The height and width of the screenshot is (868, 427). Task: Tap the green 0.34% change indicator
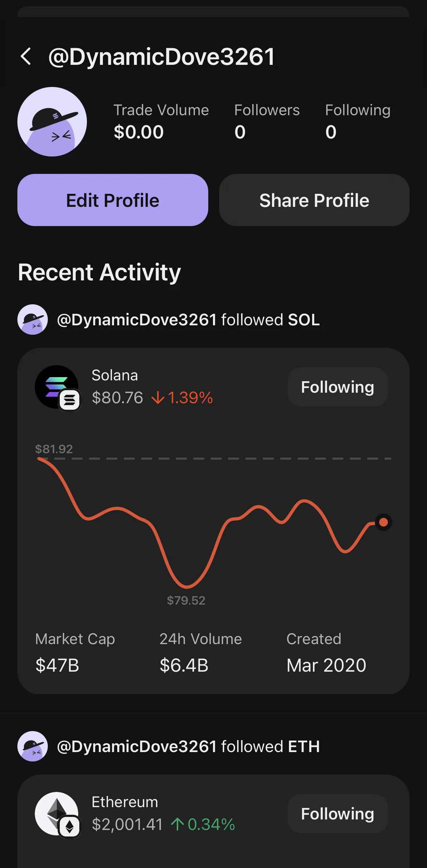pyautogui.click(x=203, y=825)
